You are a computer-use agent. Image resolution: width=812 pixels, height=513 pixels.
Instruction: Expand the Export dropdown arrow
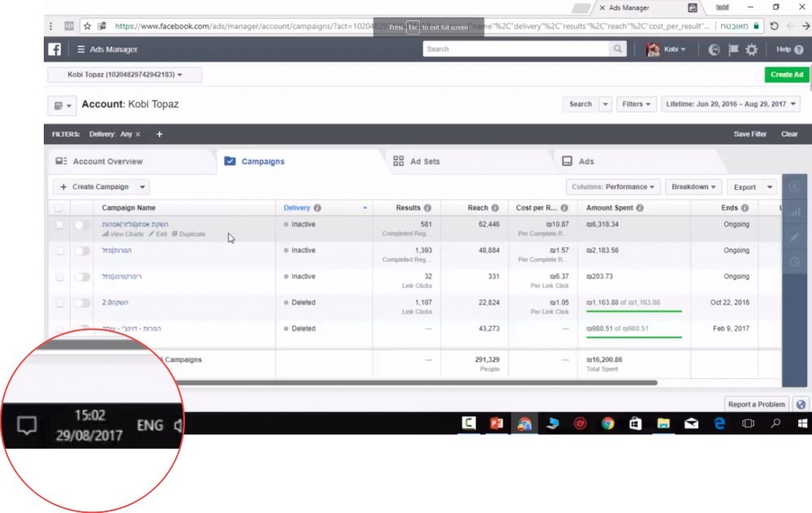770,187
